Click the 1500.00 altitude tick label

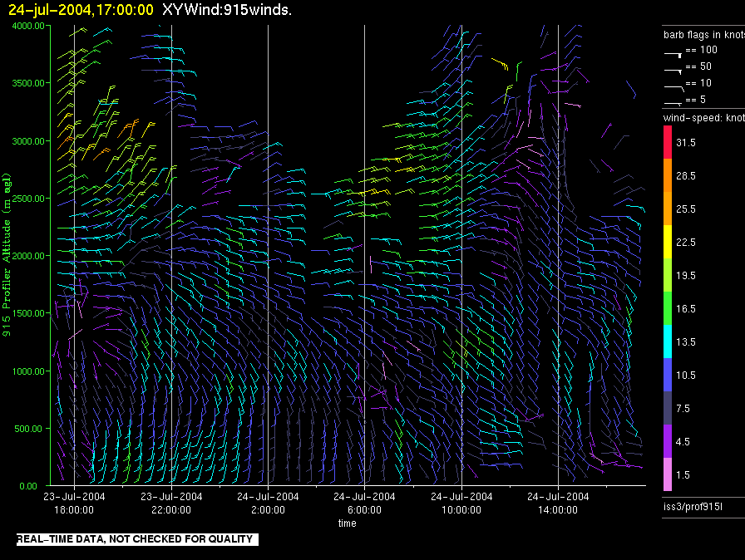(28, 313)
